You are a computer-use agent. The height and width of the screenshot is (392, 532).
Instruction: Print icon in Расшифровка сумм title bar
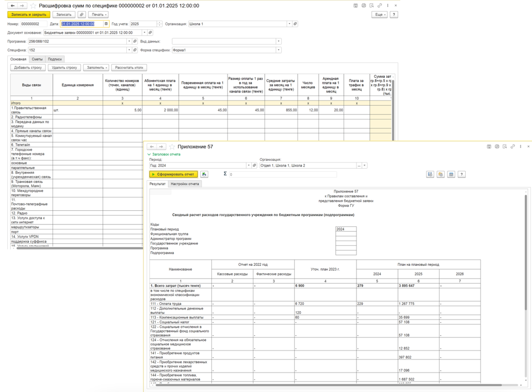click(364, 6)
